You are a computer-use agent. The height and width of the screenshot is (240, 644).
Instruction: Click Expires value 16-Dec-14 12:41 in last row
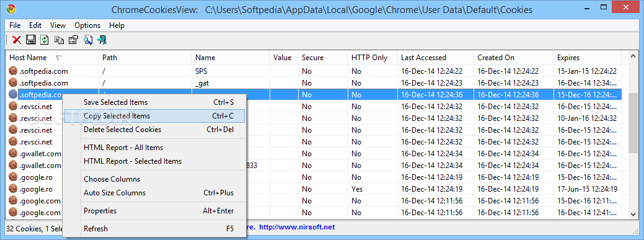coord(587,213)
